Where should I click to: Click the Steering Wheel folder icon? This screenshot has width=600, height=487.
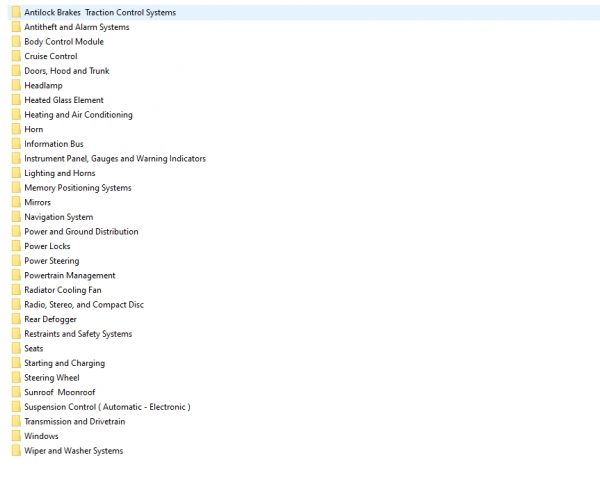(16, 378)
